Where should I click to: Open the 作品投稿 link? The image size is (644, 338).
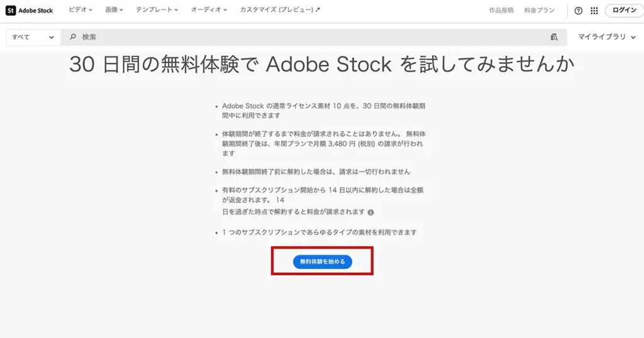click(501, 11)
